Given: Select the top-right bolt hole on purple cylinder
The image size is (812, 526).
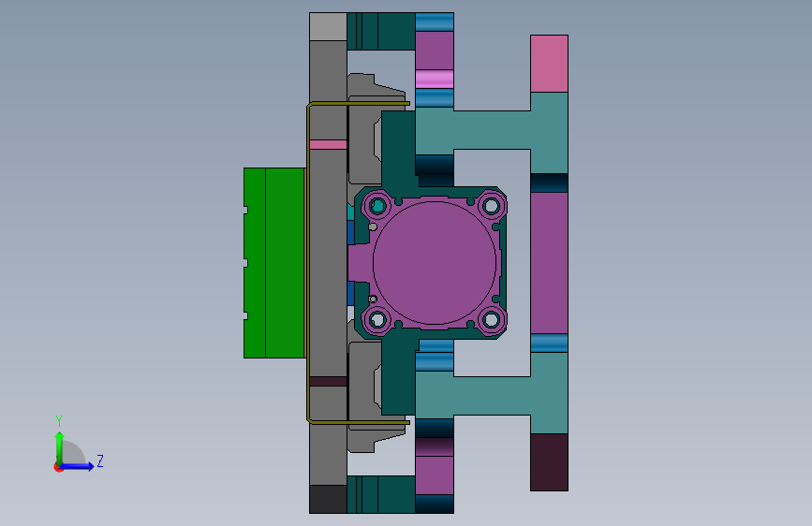Looking at the screenshot, I should point(491,206).
